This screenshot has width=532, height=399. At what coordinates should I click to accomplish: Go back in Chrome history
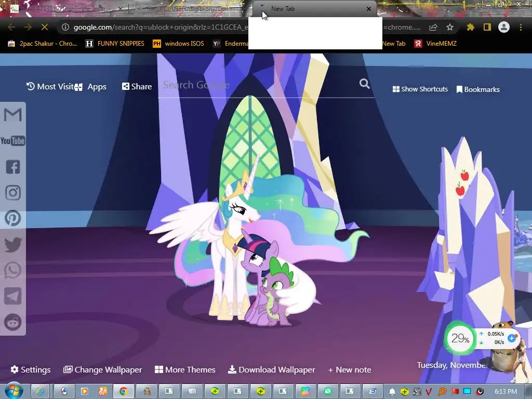point(11,27)
